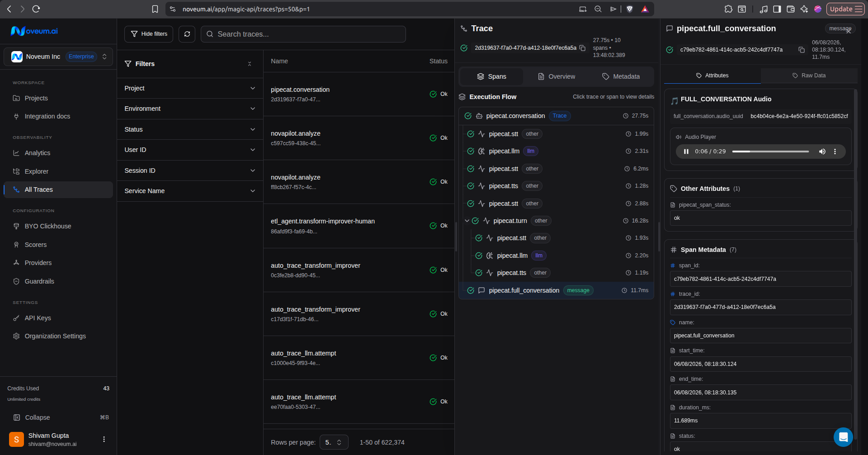Click the refresh traces icon button
Image resolution: width=868 pixels, height=455 pixels.
pos(187,34)
